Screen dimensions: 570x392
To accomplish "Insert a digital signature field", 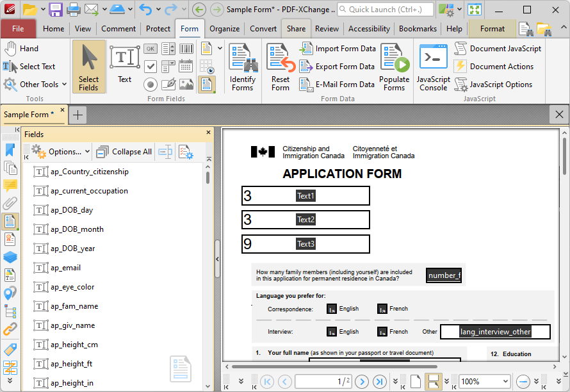I will pyautogui.click(x=168, y=85).
